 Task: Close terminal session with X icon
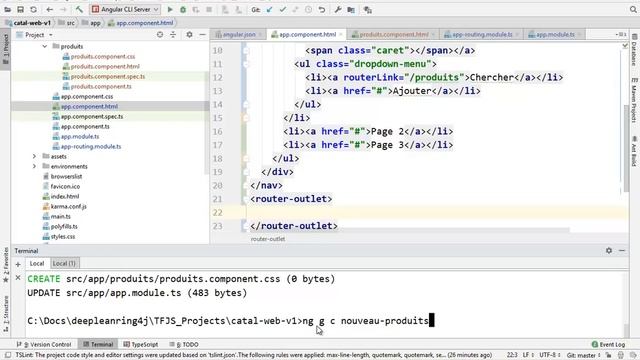[18, 278]
